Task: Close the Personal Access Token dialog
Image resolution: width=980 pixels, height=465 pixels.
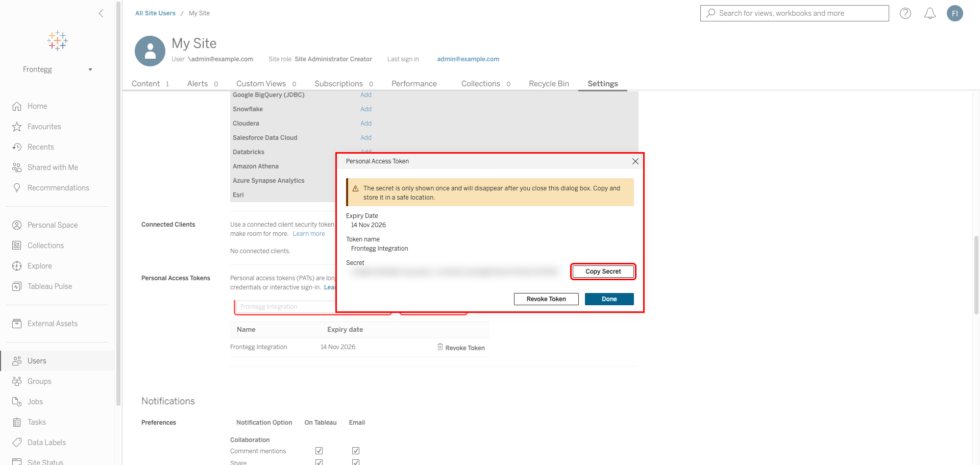Action: pos(635,161)
